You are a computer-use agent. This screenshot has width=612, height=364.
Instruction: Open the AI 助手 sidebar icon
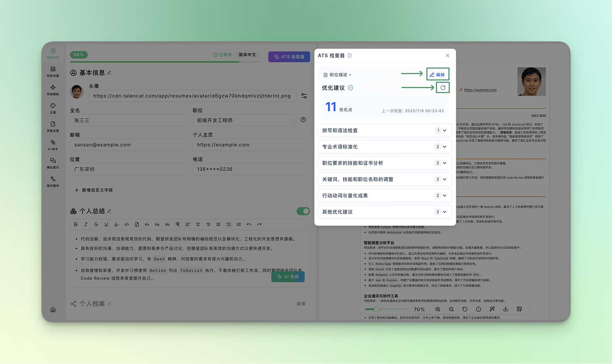click(53, 145)
